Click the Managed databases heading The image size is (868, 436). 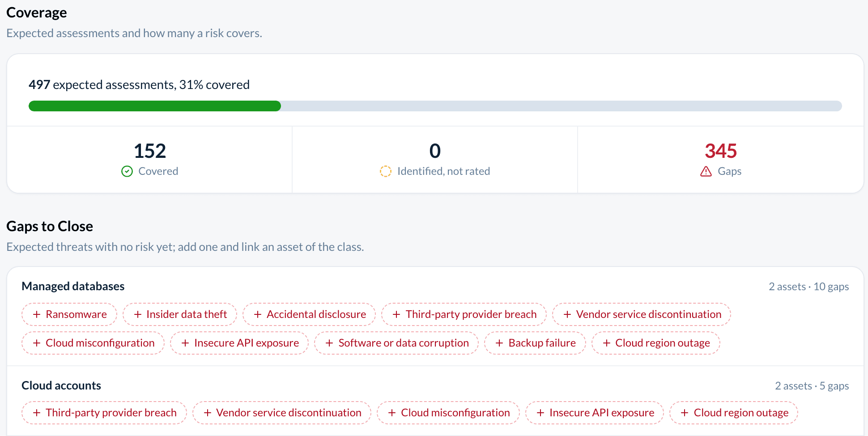73,286
